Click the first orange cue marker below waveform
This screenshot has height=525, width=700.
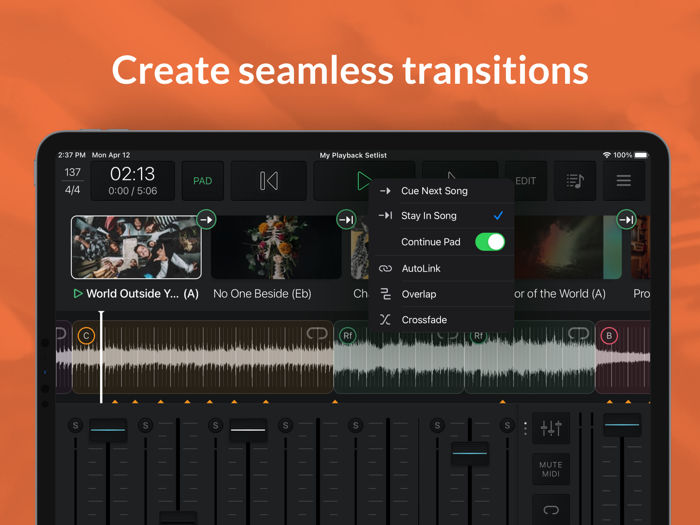pyautogui.click(x=115, y=402)
